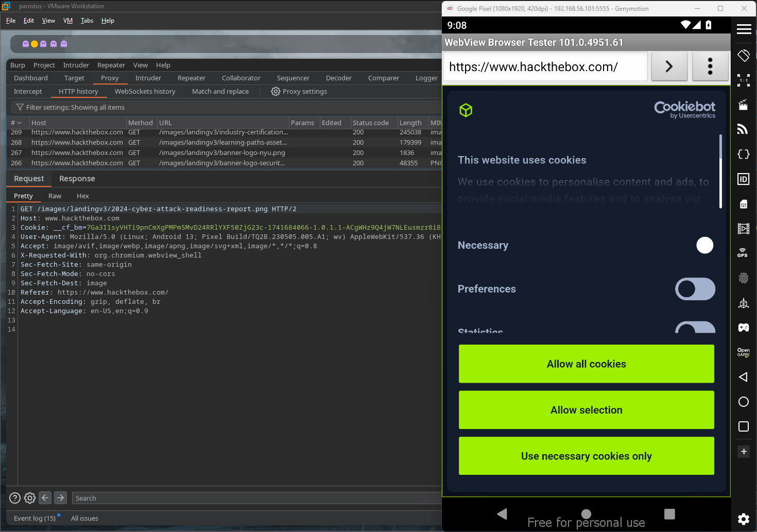Open the Genymotion hamburger menu icon
757x532 pixels.
coord(744,29)
